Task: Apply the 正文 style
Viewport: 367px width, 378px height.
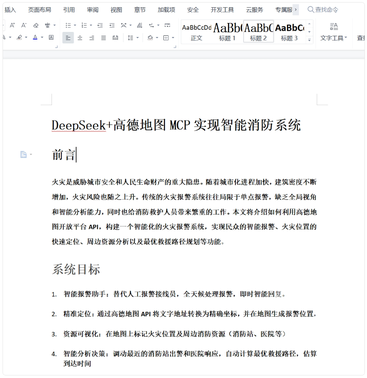Action: (x=197, y=32)
